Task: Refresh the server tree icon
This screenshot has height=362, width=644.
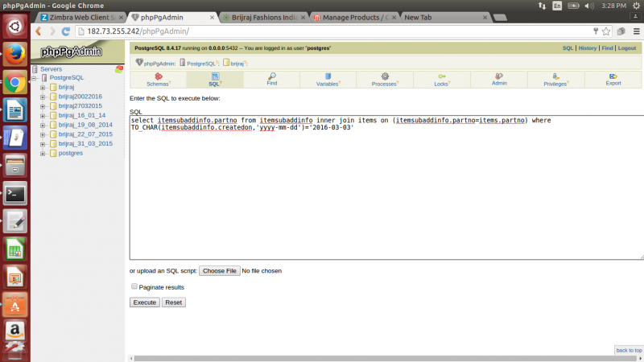Action: point(119,69)
